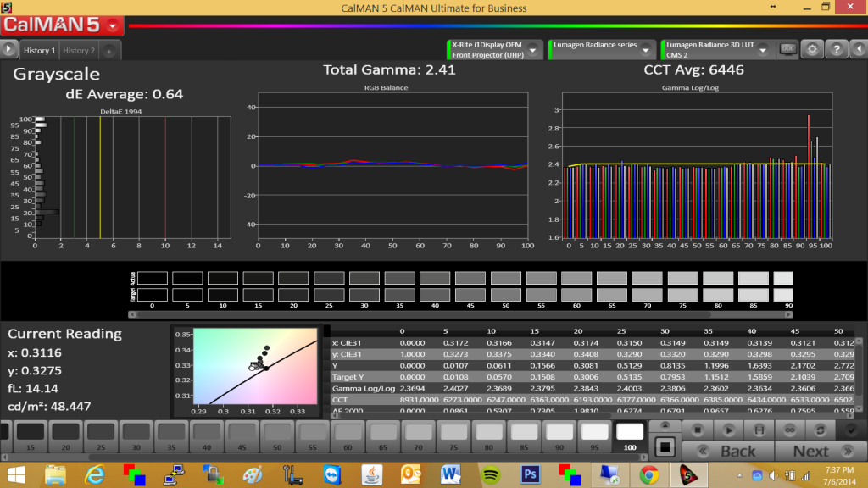Open the help question mark button

(837, 49)
